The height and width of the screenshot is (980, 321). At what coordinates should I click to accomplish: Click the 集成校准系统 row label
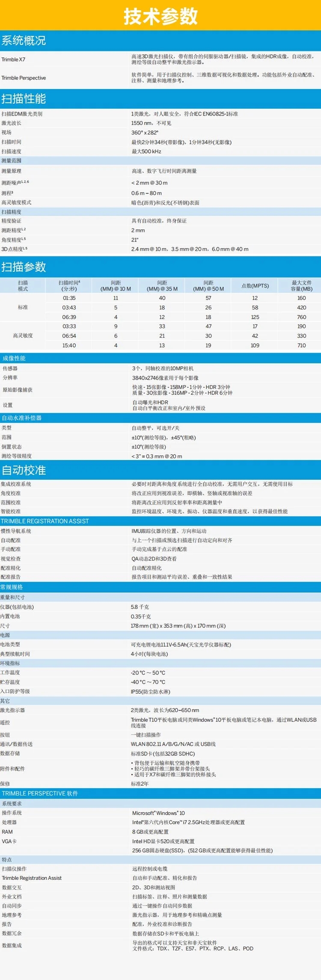coord(16,484)
